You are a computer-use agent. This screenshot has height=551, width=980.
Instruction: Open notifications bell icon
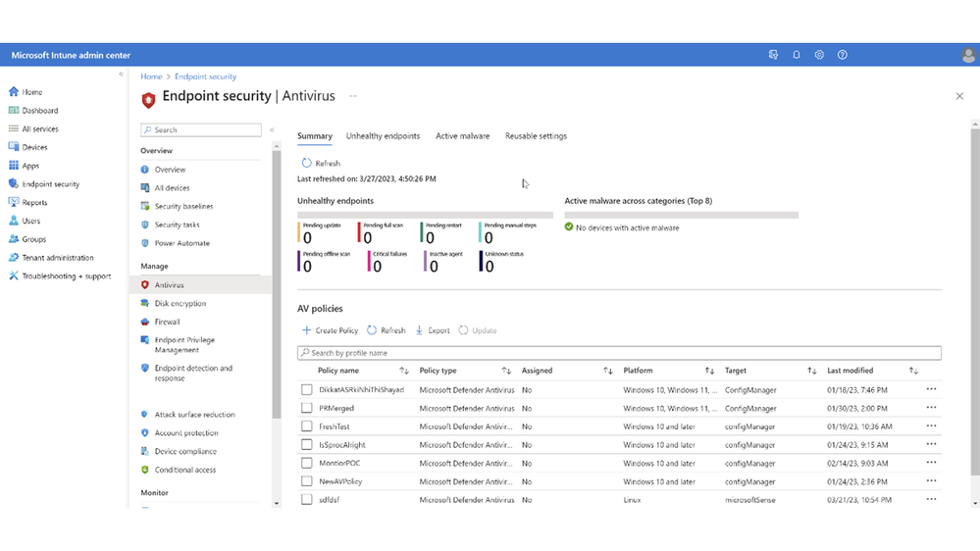(x=797, y=55)
